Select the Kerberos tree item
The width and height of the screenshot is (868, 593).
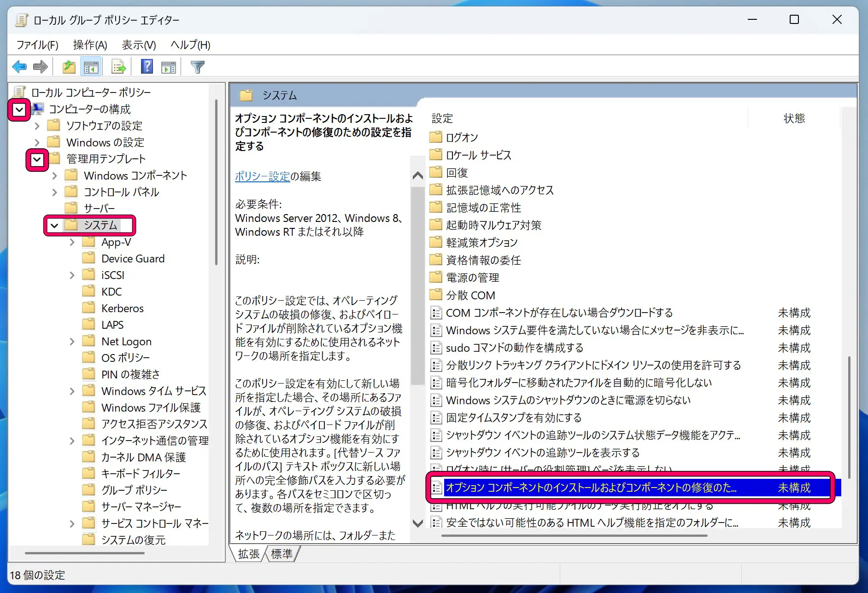123,308
